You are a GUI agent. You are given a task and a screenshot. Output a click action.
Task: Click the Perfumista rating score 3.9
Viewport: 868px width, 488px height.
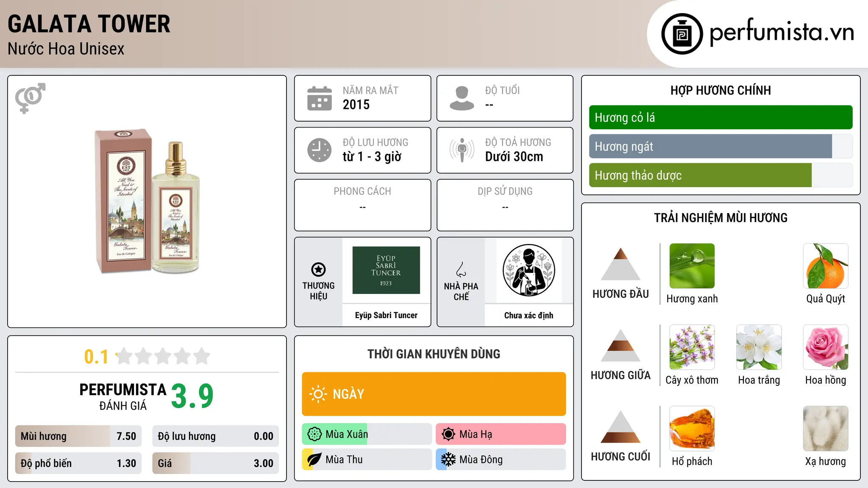pos(192,396)
